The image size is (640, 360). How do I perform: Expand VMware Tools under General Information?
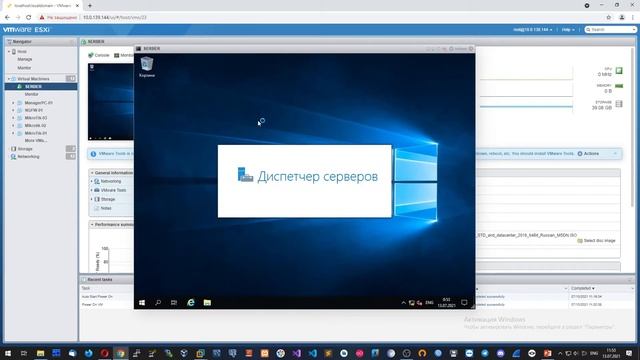pos(92,190)
